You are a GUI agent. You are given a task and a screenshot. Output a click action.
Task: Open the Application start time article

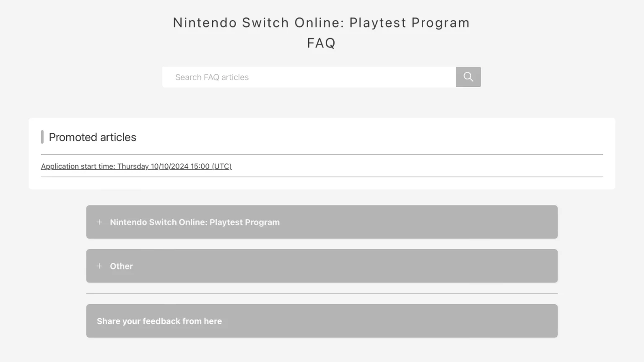click(136, 166)
